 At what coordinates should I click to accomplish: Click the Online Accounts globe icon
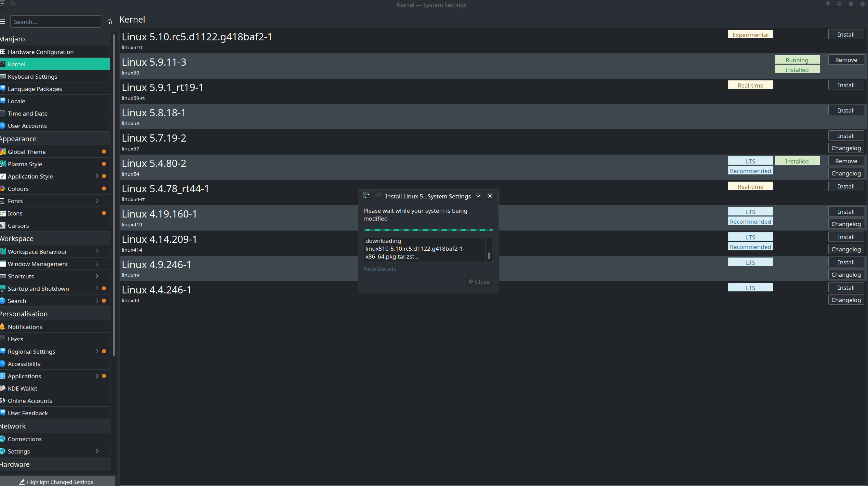click(x=3, y=401)
